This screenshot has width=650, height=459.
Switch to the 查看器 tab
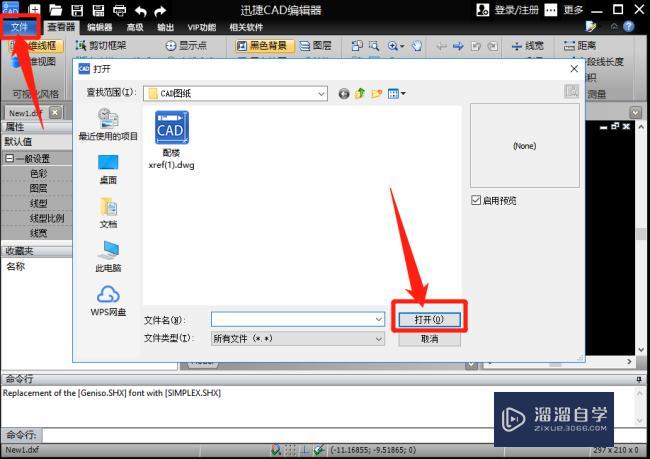61,27
